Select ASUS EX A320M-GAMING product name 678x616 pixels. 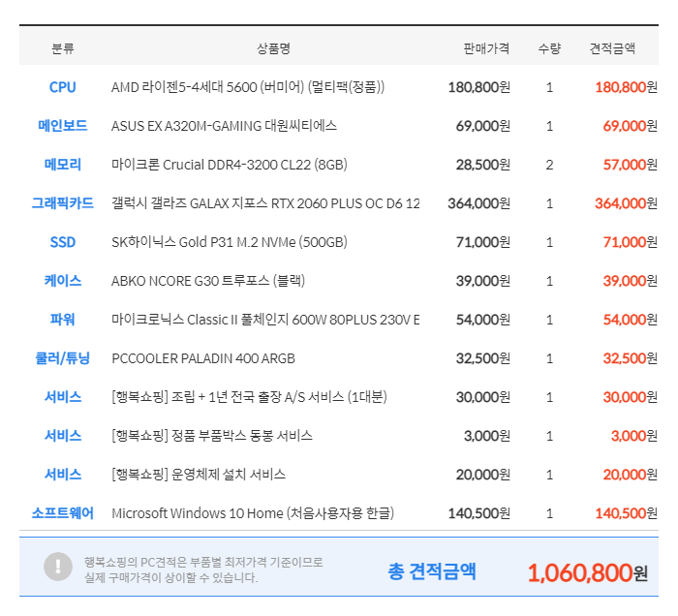[224, 126]
